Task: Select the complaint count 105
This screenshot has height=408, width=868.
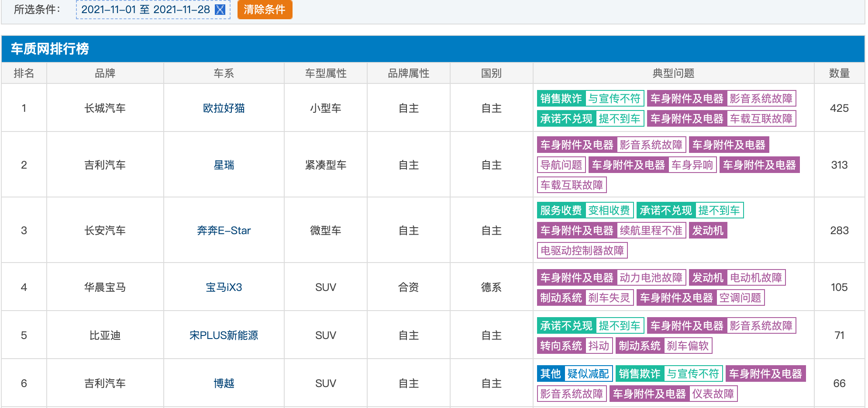Action: (839, 287)
